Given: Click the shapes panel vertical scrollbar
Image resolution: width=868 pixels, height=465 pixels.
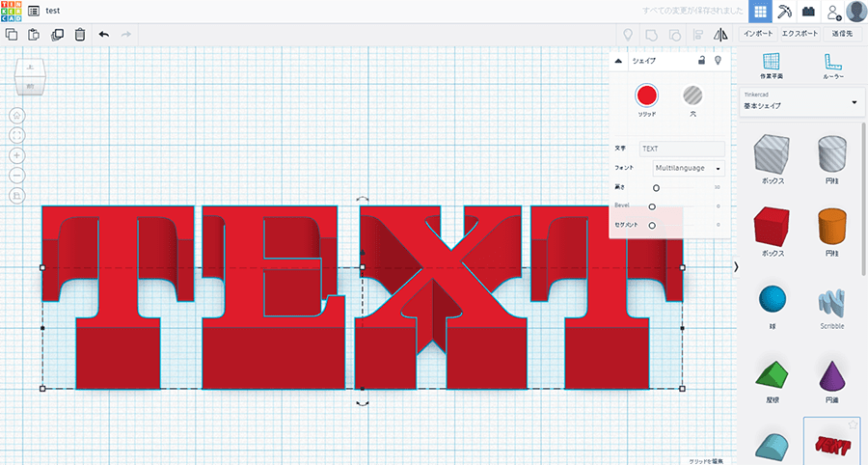Looking at the screenshot, I should click(x=865, y=200).
